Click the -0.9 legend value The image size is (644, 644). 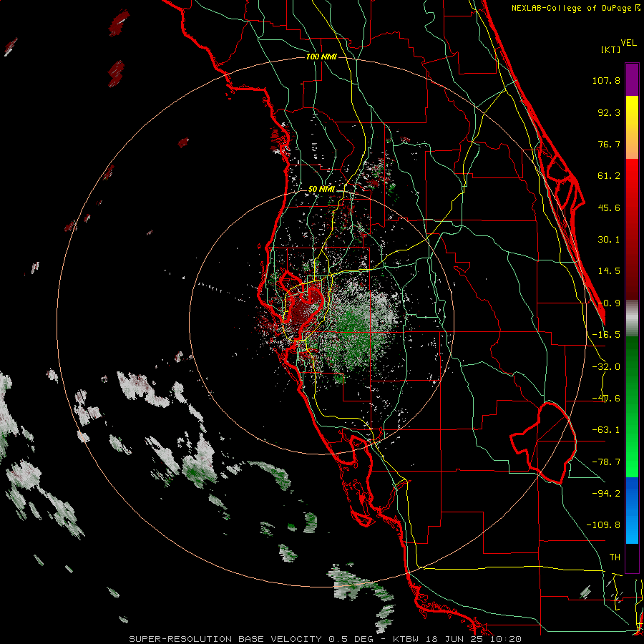tap(609, 303)
